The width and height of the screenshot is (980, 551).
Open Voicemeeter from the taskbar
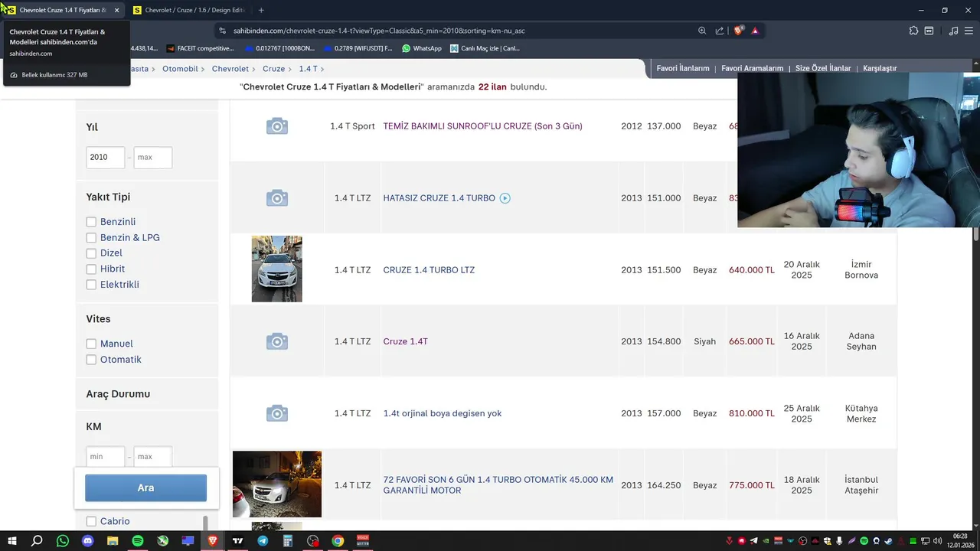tap(363, 541)
